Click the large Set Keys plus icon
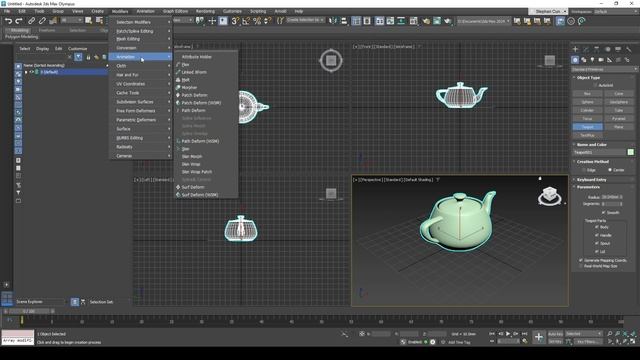The width and height of the screenshot is (640, 360). [539, 337]
